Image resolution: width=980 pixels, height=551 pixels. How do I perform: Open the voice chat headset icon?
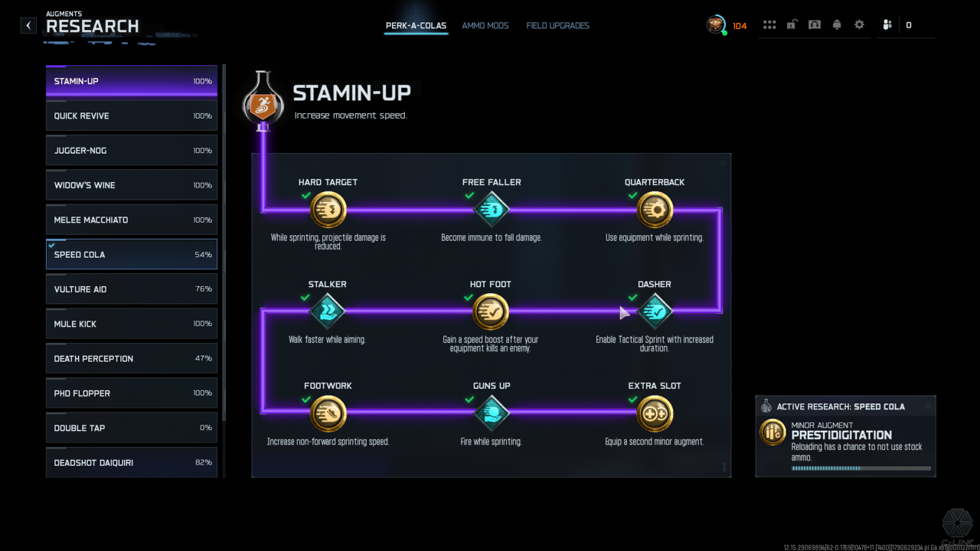[x=815, y=25]
